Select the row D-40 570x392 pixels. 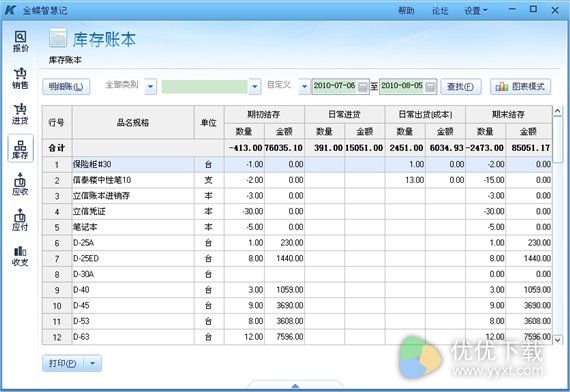[297, 290]
